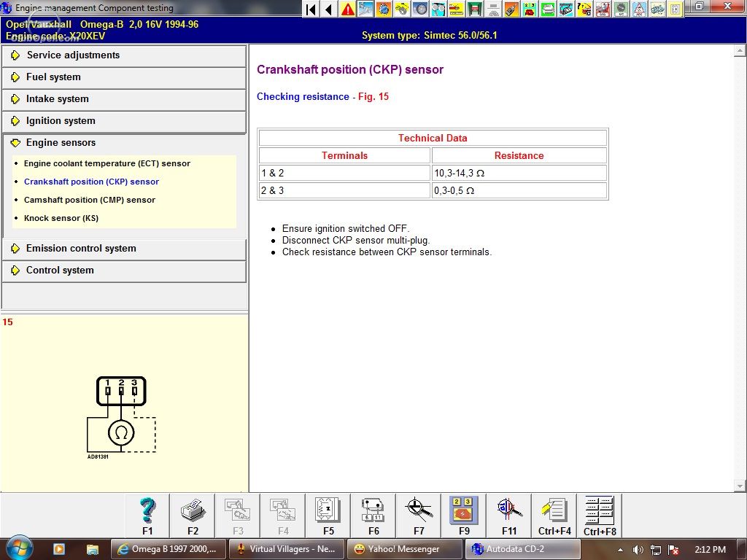Click the car-on-yellow-background toolbar icon

(x=456, y=9)
